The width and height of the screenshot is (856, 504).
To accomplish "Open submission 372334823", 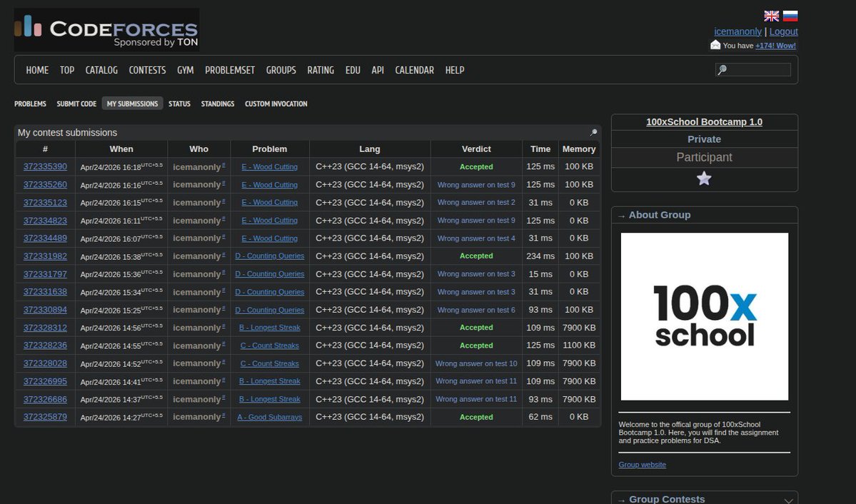I will [x=45, y=221].
